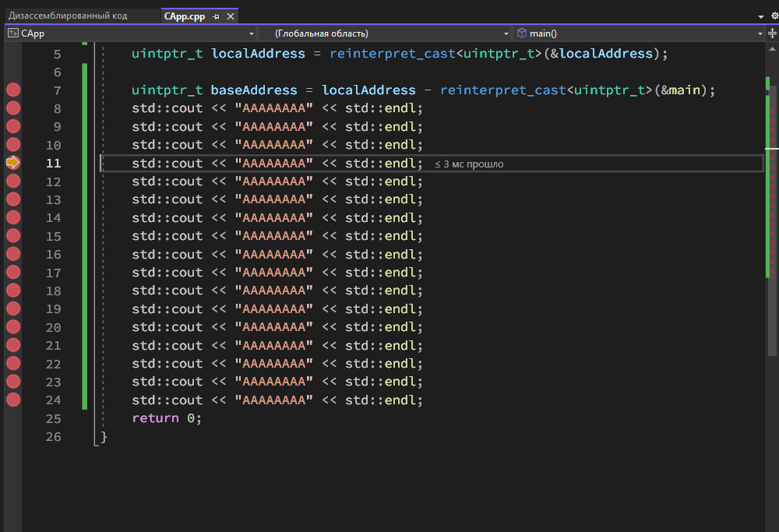
Task: Click the CApp project icon in navigation bar
Action: pos(13,33)
